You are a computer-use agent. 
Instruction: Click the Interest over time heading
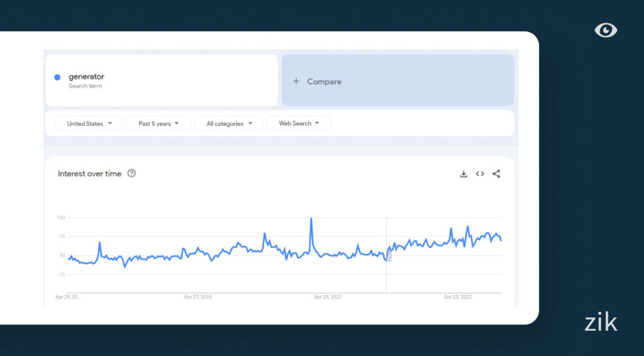[x=89, y=174]
